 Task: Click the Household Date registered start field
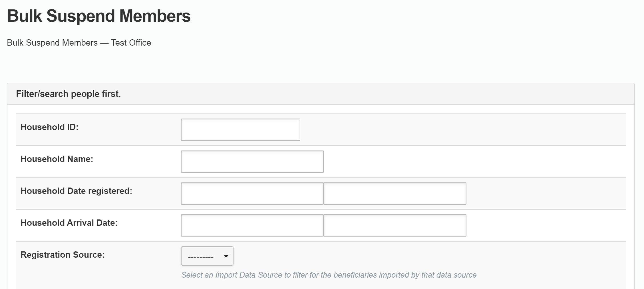(252, 194)
